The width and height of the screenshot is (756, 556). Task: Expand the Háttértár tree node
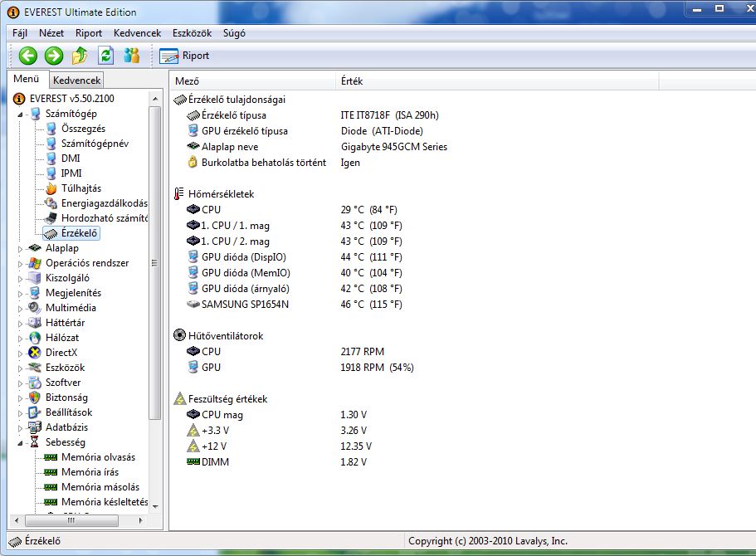(20, 324)
